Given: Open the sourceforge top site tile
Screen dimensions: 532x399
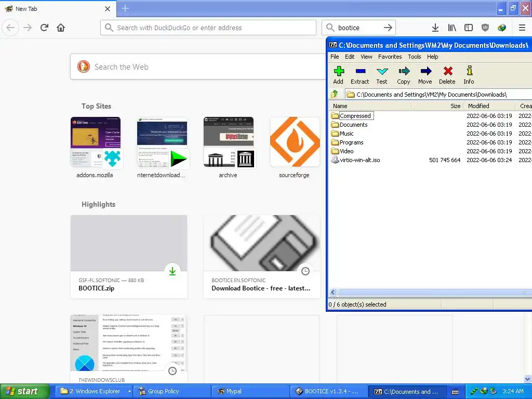Looking at the screenshot, I should [295, 148].
